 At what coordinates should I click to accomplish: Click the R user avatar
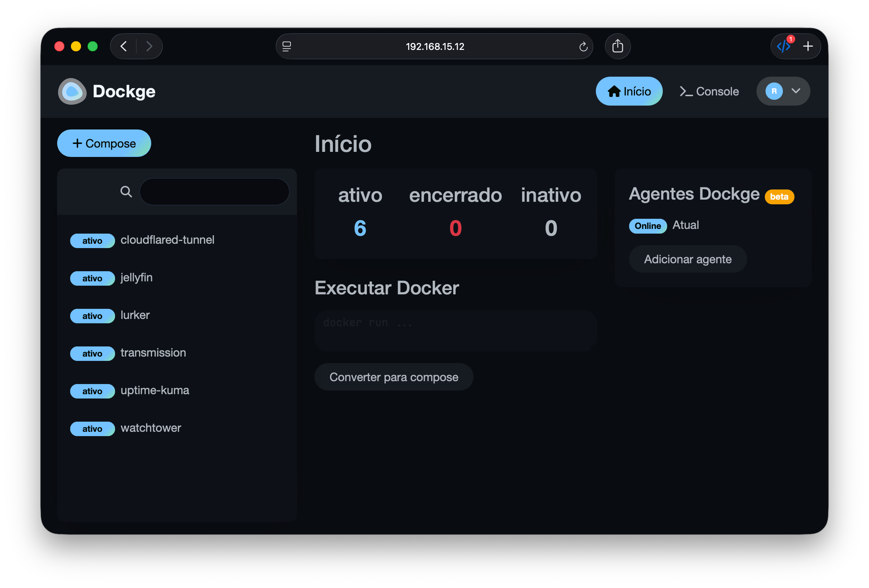tap(773, 91)
